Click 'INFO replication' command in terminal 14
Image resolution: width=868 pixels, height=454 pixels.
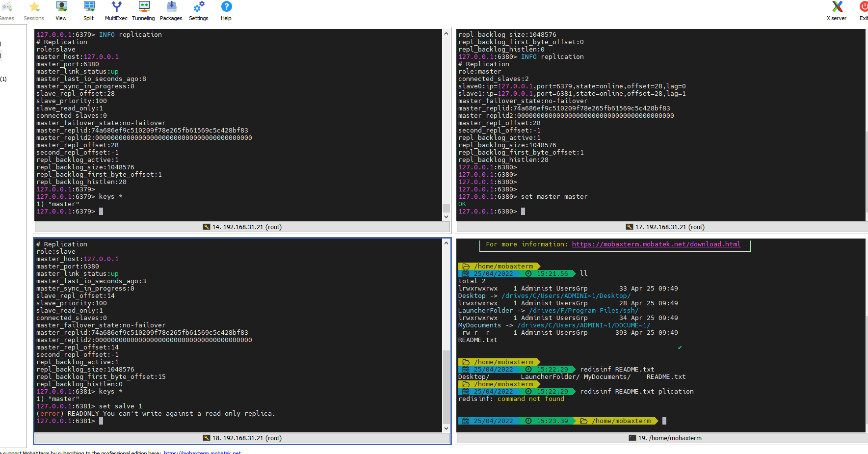click(131, 35)
